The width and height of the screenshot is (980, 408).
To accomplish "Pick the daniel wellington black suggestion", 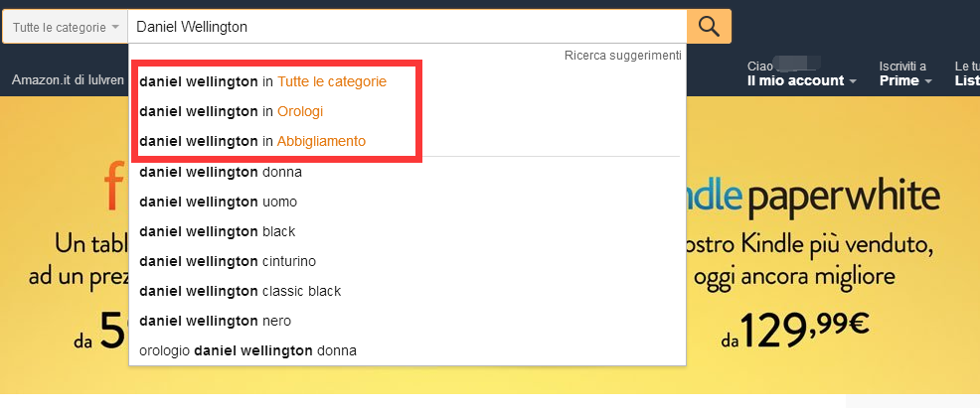I will pos(407,231).
